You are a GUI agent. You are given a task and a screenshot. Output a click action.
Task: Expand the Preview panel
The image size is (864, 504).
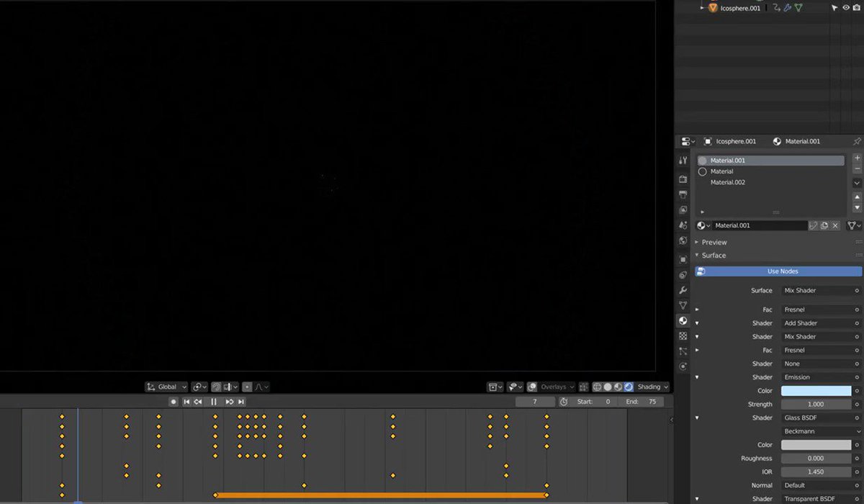pyautogui.click(x=697, y=242)
